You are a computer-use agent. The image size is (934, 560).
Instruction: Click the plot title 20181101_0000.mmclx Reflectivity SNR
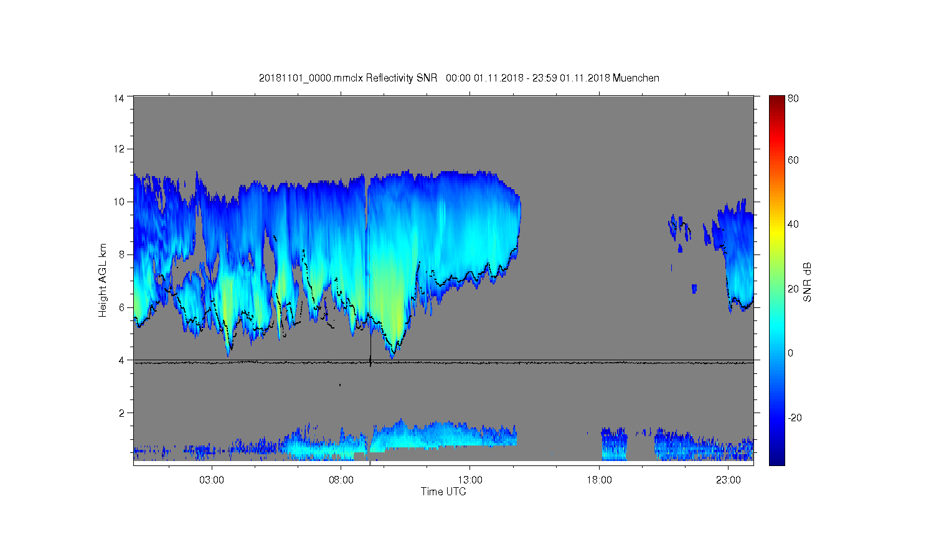click(459, 78)
